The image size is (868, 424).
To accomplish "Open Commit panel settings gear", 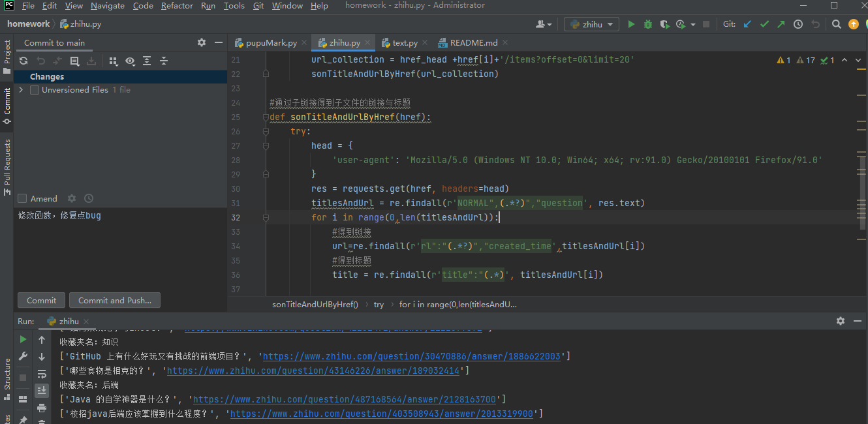I will tap(202, 42).
